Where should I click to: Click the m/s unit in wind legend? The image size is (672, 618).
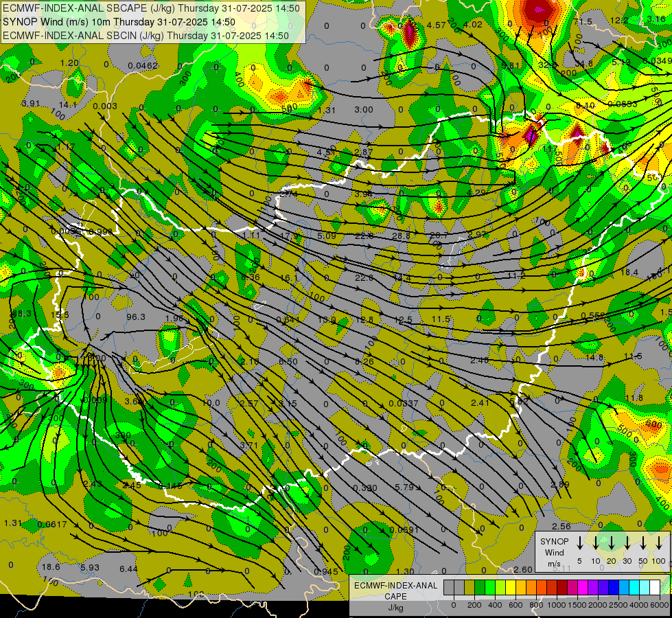pos(554,564)
